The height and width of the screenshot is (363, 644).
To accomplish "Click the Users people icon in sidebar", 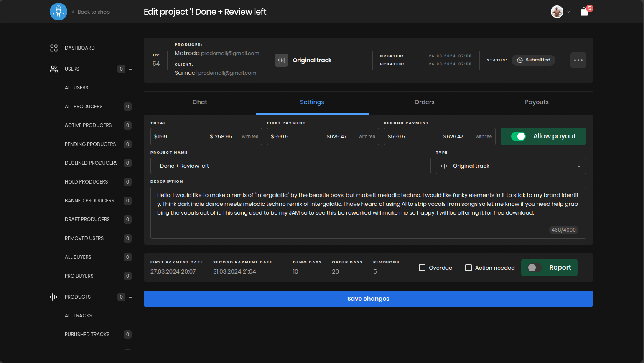I will pos(54,69).
